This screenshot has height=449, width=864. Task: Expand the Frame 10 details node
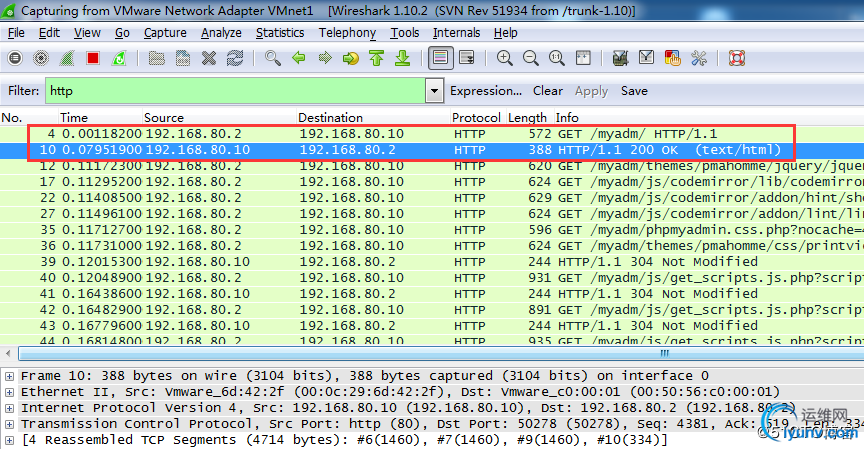[x=9, y=376]
